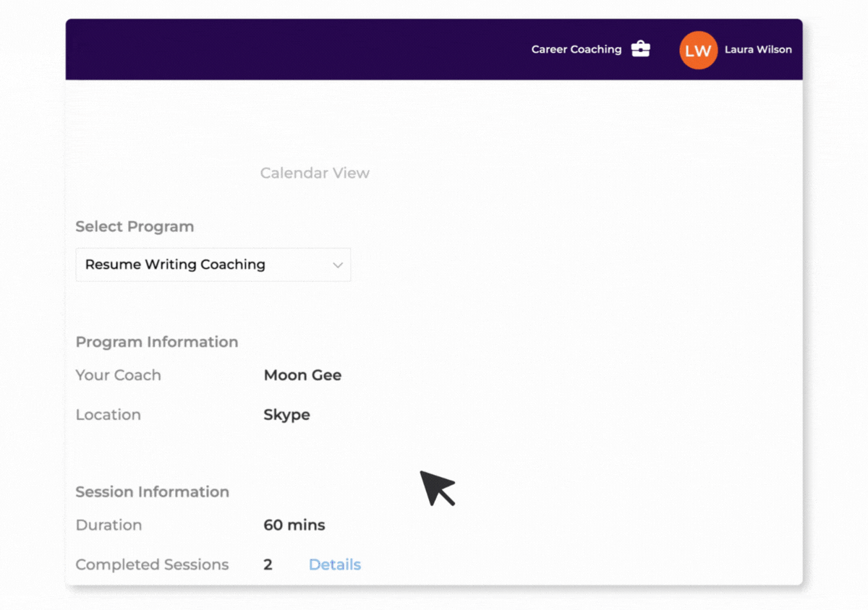868x610 pixels.
Task: Click the Completed Sessions label
Action: [152, 564]
